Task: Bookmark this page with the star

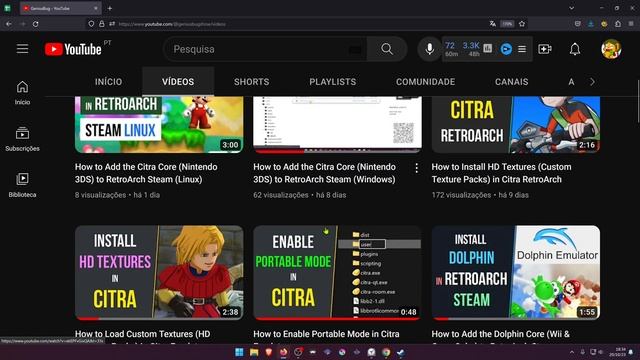Action: click(x=522, y=24)
